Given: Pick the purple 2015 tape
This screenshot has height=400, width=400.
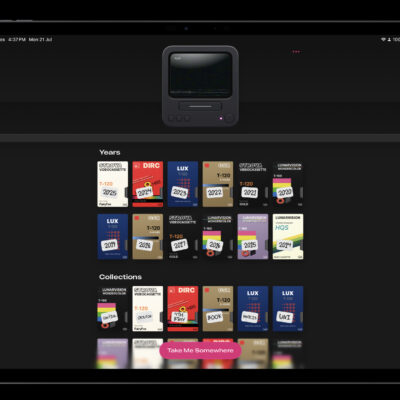Looking at the screenshot, I should [253, 237].
